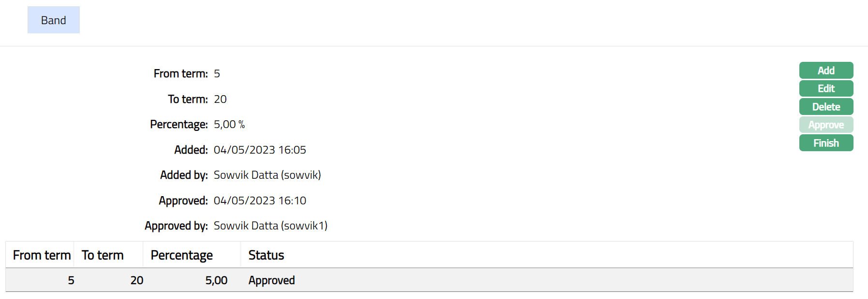Click the 20 cell in the table row
Screen dimensions: 868x299
137,280
